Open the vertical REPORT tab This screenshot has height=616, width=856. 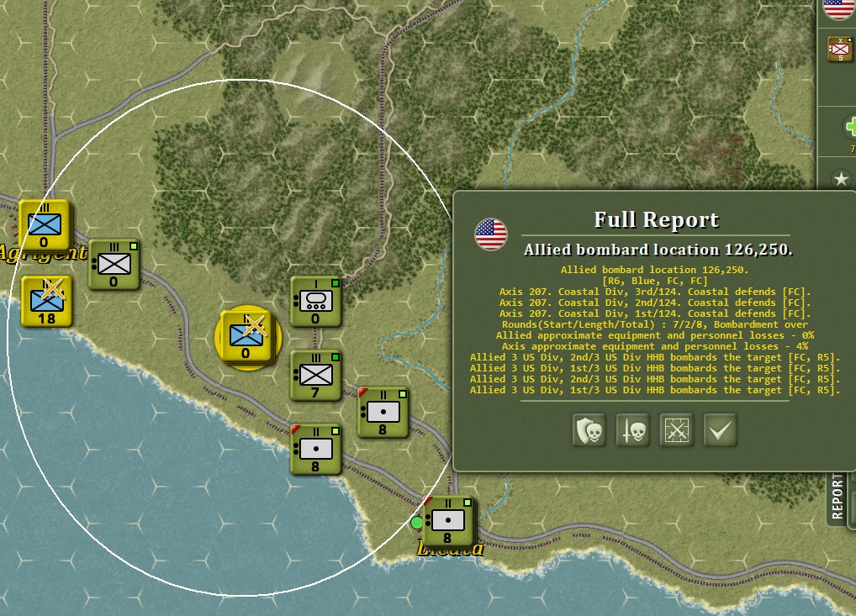(x=838, y=498)
